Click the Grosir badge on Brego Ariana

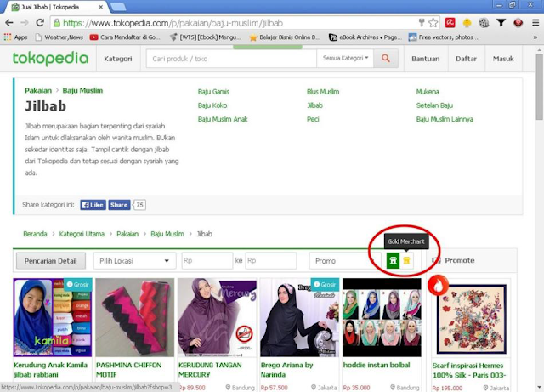[x=325, y=284]
